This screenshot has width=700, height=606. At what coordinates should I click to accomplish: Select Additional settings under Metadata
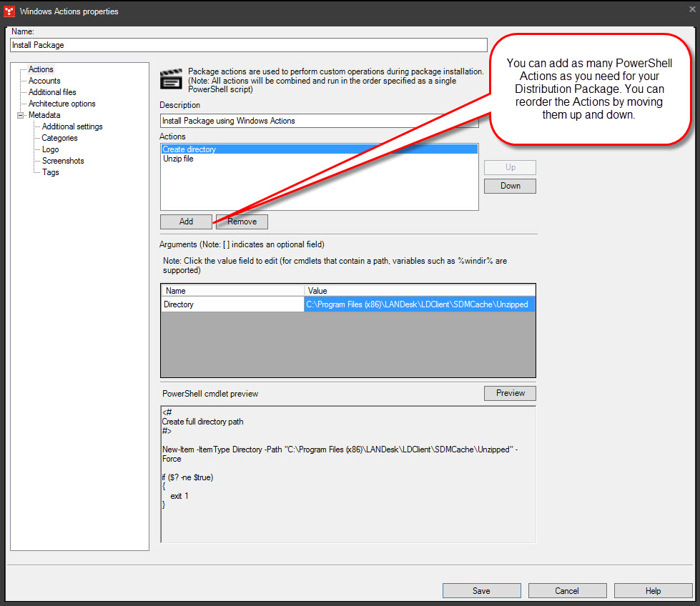(x=71, y=126)
